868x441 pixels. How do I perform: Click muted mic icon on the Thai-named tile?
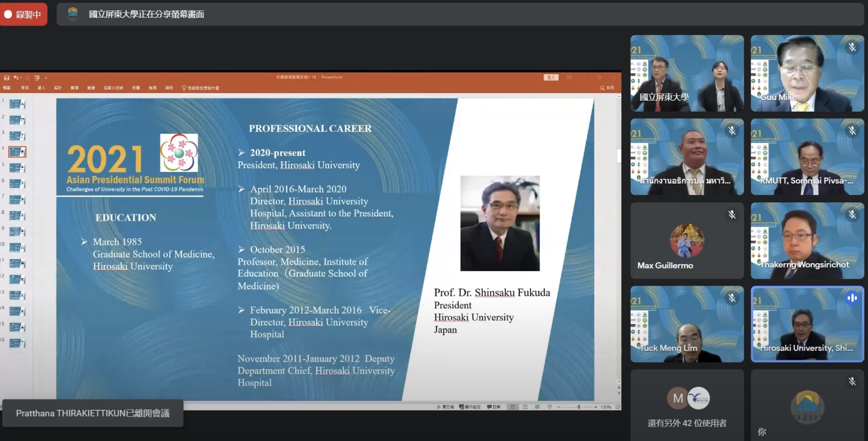732,130
